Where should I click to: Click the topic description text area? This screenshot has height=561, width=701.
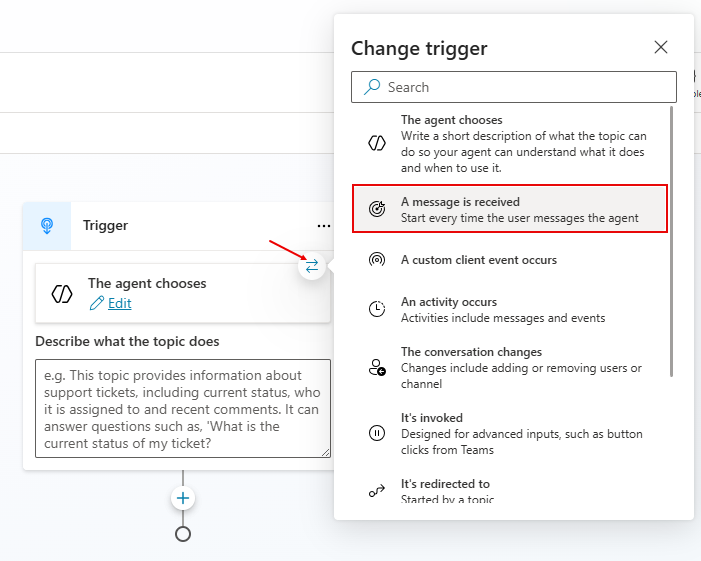[182, 408]
